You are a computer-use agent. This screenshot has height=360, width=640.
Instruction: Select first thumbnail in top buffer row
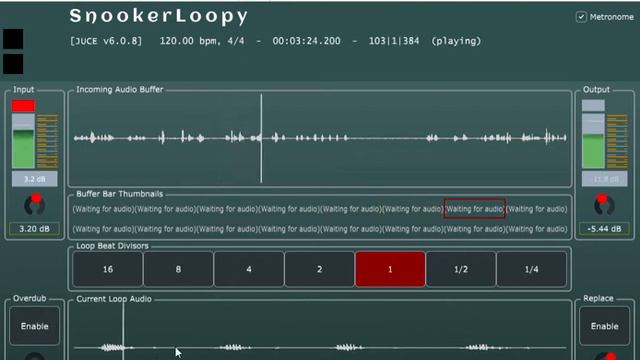pyautogui.click(x=104, y=209)
